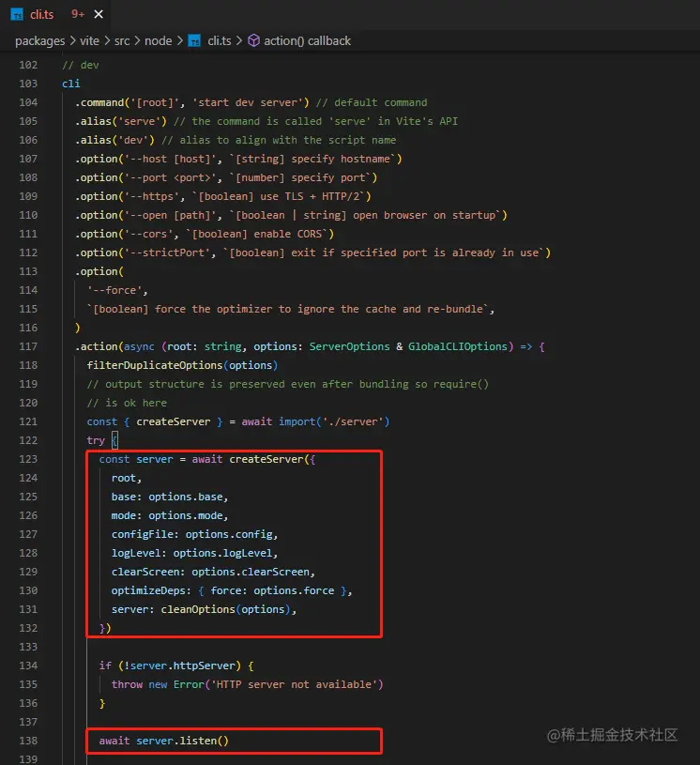This screenshot has width=700, height=765.
Task: Click 'optimizeDeps' property on line 130
Action: click(148, 590)
